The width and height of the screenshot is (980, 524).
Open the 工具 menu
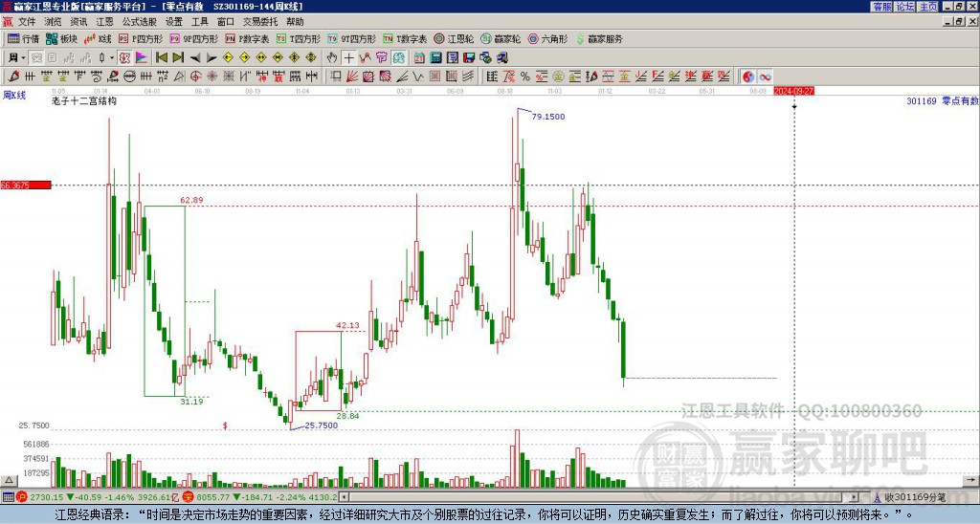click(x=199, y=22)
